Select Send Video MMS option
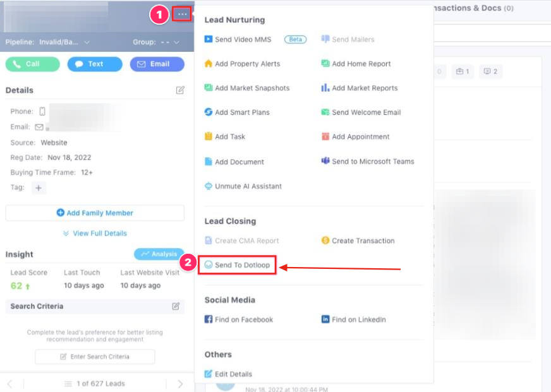This screenshot has width=551, height=392. [243, 39]
